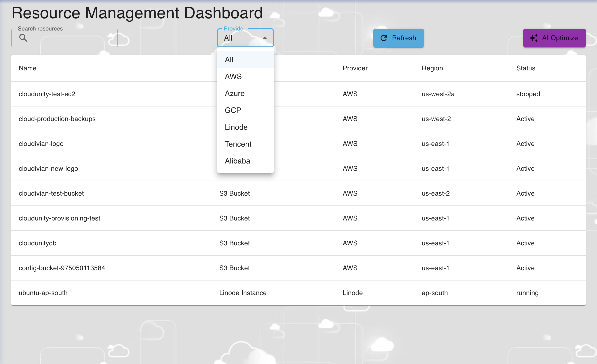Screen dimensions: 597x364
Task: Click the Region column header
Action: (x=432, y=68)
